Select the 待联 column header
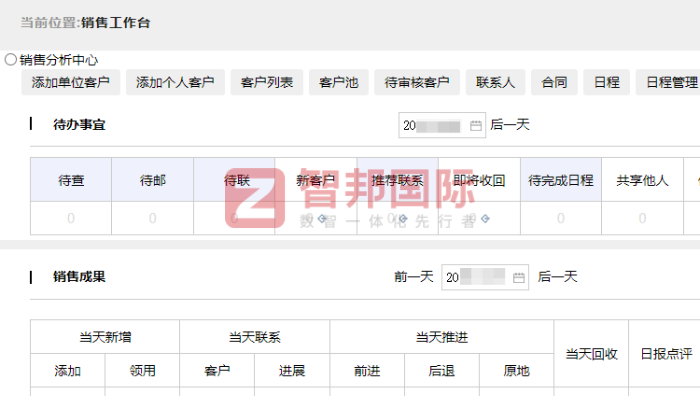Image resolution: width=700 pixels, height=396 pixels. point(234,180)
